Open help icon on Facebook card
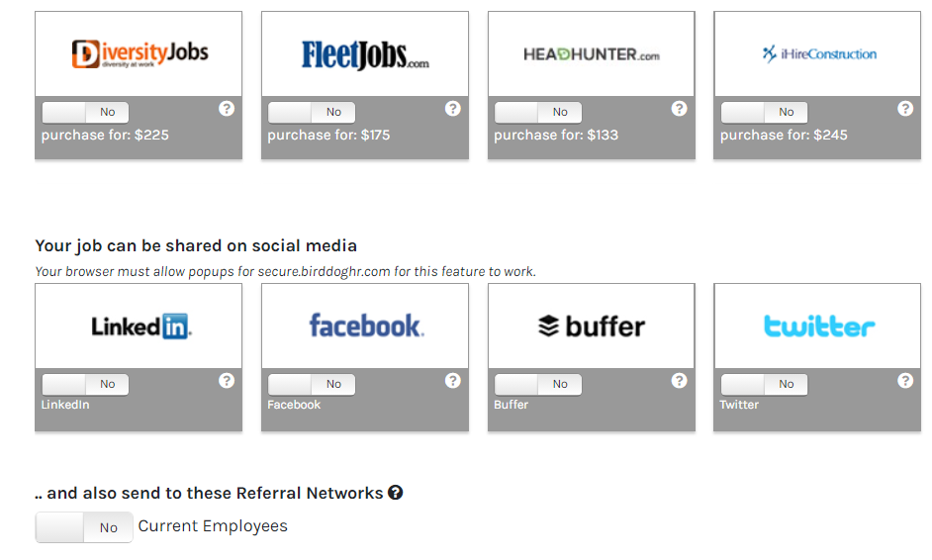Image resolution: width=932 pixels, height=560 pixels. [x=453, y=381]
